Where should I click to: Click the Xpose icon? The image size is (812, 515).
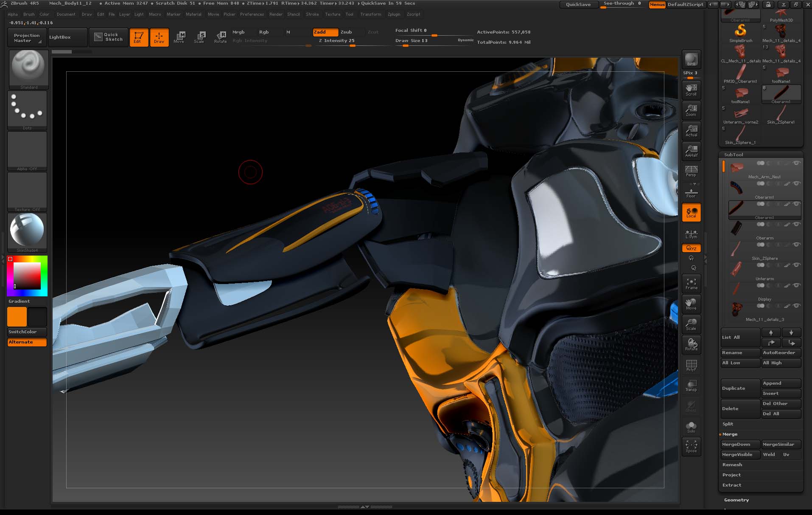(691, 446)
